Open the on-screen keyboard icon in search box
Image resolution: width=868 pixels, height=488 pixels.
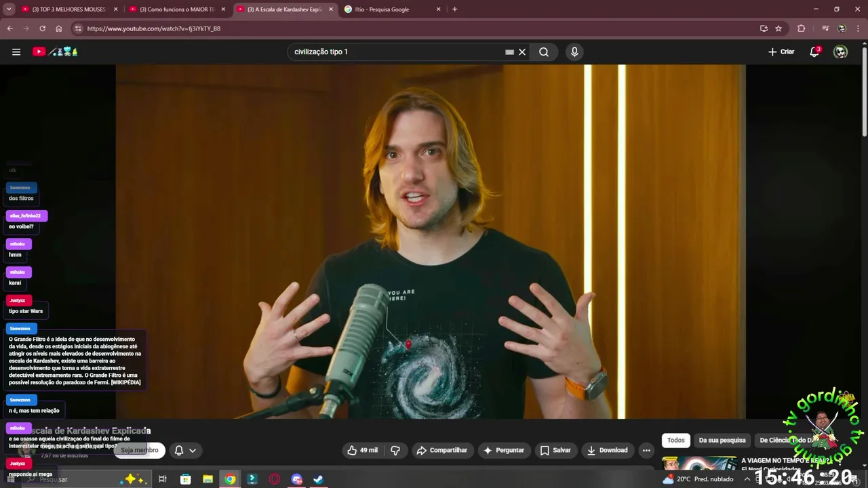(x=509, y=52)
